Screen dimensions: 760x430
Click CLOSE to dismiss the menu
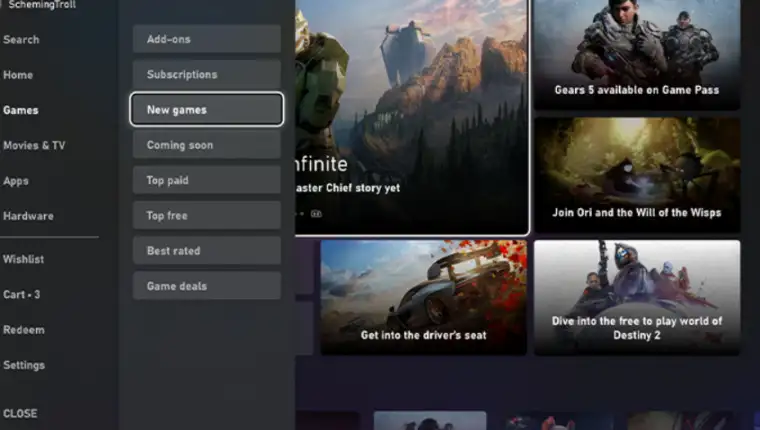(x=20, y=414)
